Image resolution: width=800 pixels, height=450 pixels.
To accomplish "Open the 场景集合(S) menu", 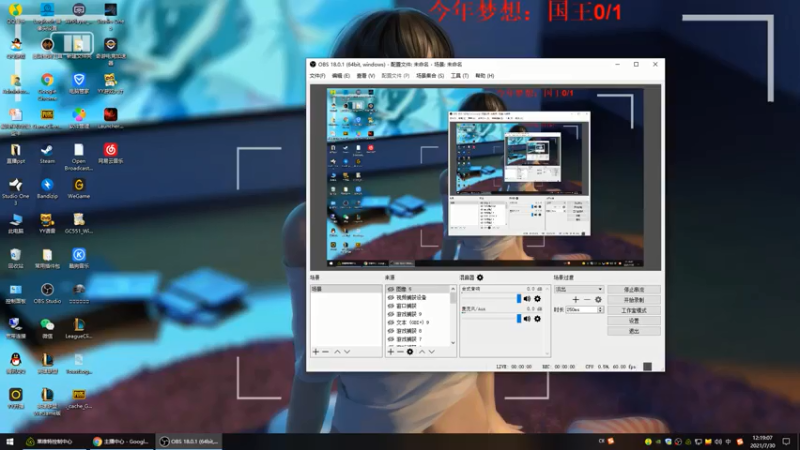I will click(430, 76).
